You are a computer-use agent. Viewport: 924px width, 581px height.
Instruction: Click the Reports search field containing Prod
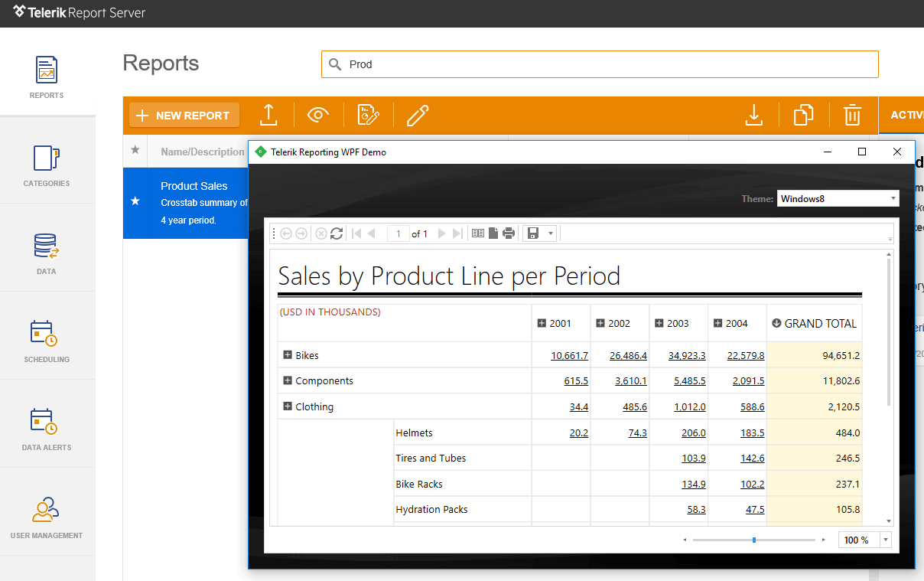click(x=600, y=64)
